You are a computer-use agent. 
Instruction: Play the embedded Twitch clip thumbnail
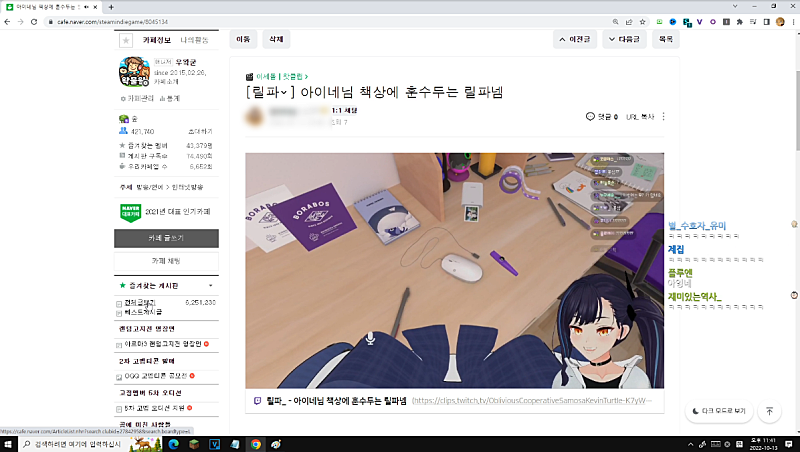455,271
